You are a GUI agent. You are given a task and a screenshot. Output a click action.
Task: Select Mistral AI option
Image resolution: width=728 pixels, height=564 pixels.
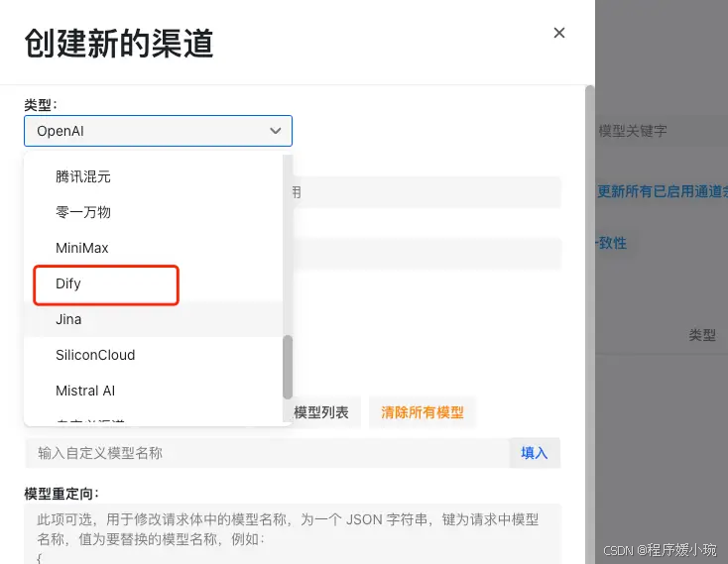pos(153,391)
